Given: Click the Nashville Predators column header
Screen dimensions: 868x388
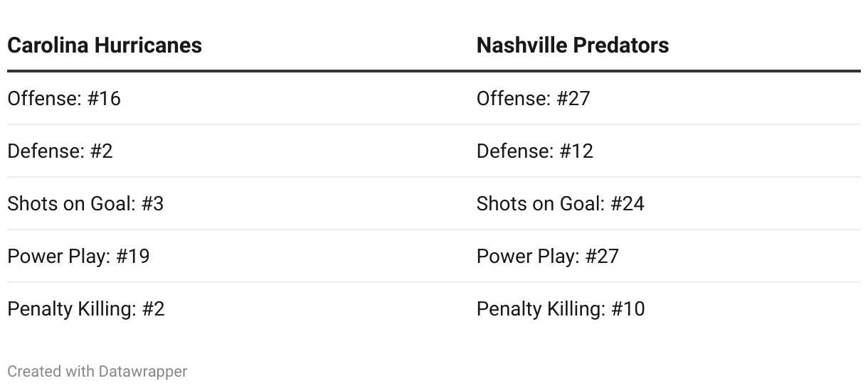Looking at the screenshot, I should (x=572, y=45).
